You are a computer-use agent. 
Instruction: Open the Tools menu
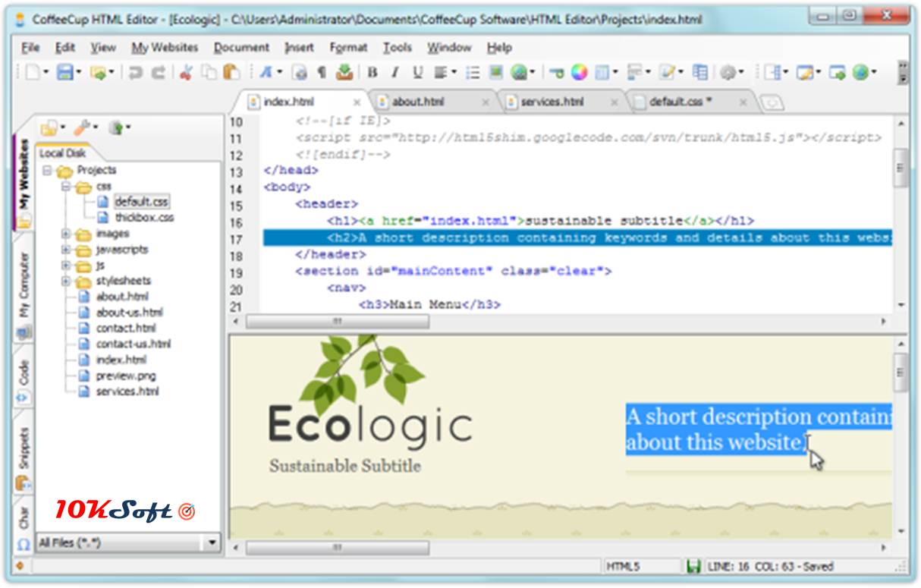[397, 47]
